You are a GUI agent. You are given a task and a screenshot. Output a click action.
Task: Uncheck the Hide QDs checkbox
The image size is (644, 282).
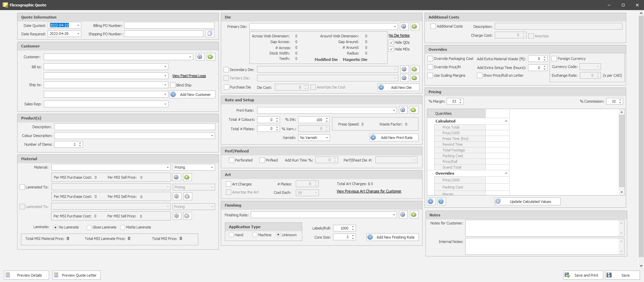pos(391,42)
